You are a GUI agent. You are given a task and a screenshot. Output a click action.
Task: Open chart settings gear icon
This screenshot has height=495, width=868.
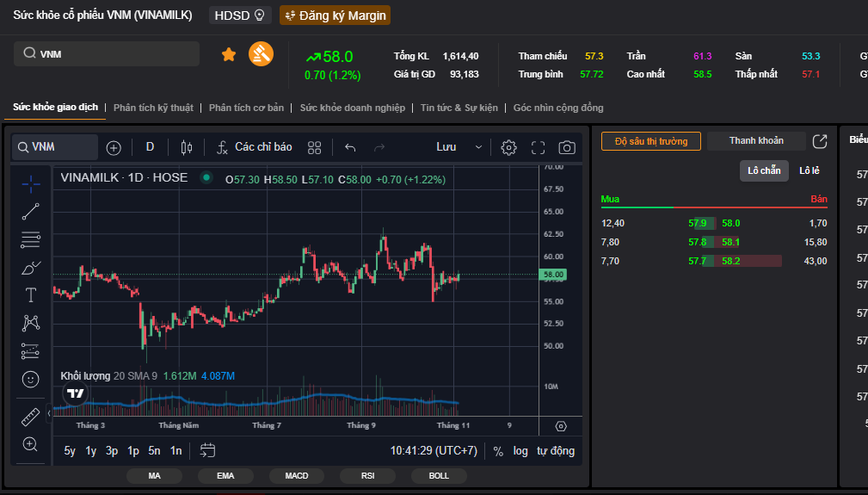[x=508, y=147]
